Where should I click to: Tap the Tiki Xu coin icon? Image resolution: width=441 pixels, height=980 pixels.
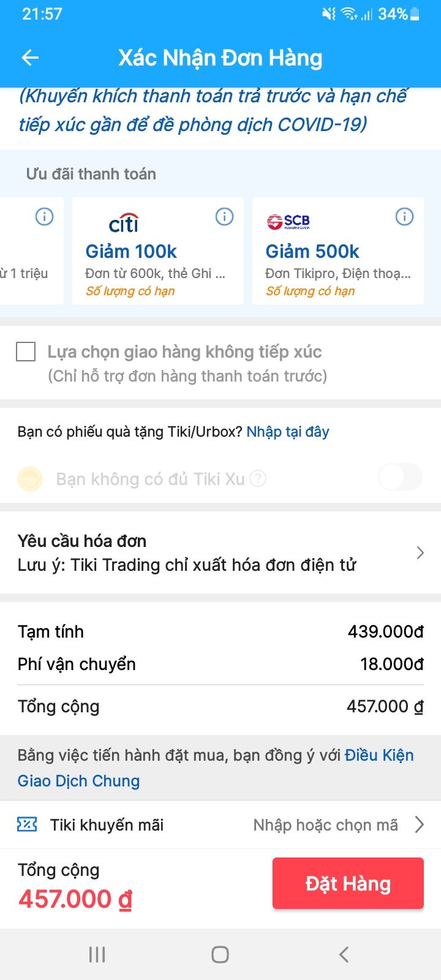30,479
